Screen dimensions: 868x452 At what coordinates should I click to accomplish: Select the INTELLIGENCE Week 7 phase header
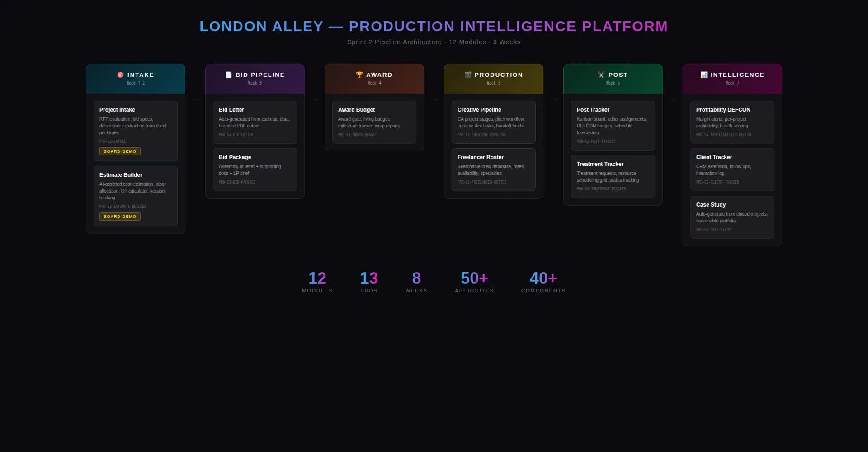(x=732, y=78)
